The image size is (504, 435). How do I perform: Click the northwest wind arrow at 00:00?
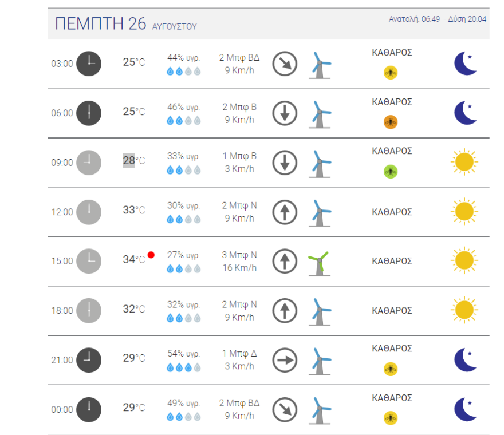coord(284,410)
